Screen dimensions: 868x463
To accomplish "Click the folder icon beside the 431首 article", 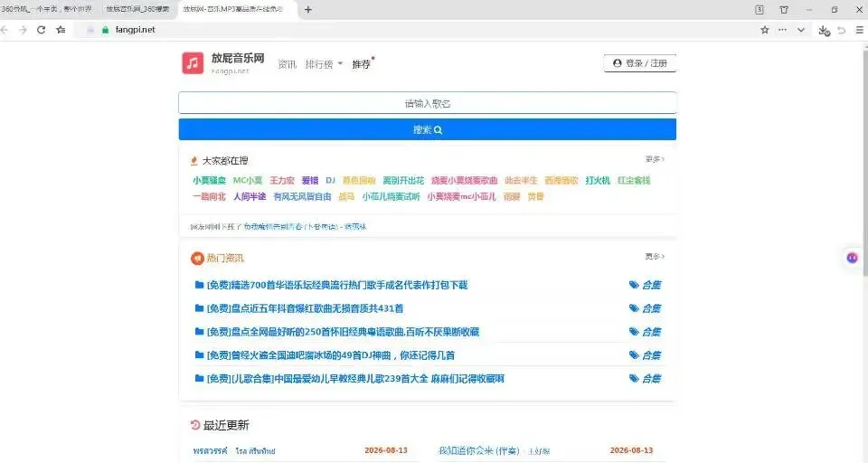I will tap(199, 308).
